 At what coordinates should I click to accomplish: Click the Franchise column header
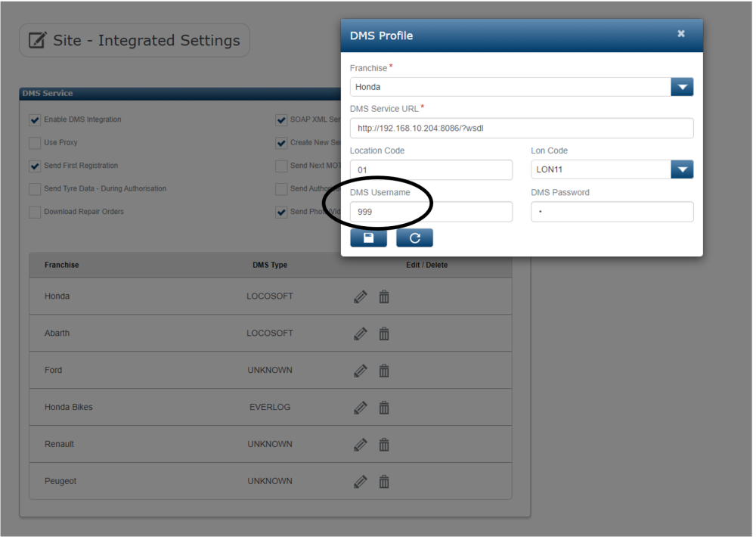coord(62,265)
